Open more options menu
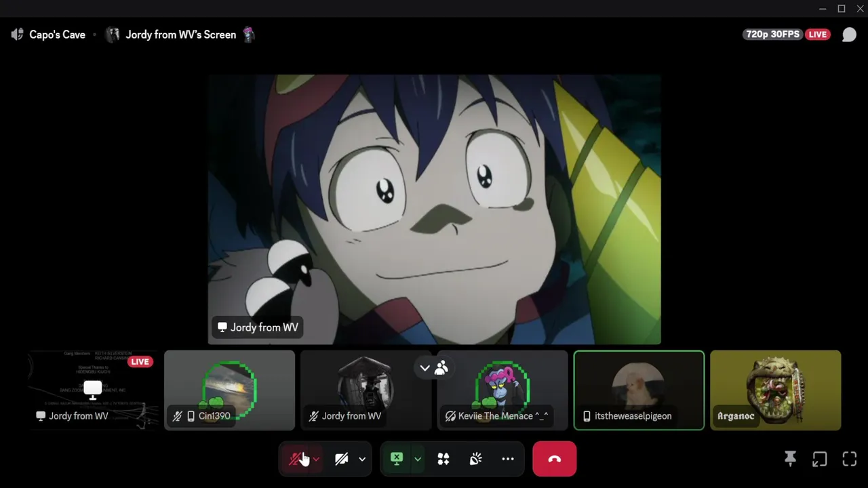868x488 pixels. pos(508,459)
